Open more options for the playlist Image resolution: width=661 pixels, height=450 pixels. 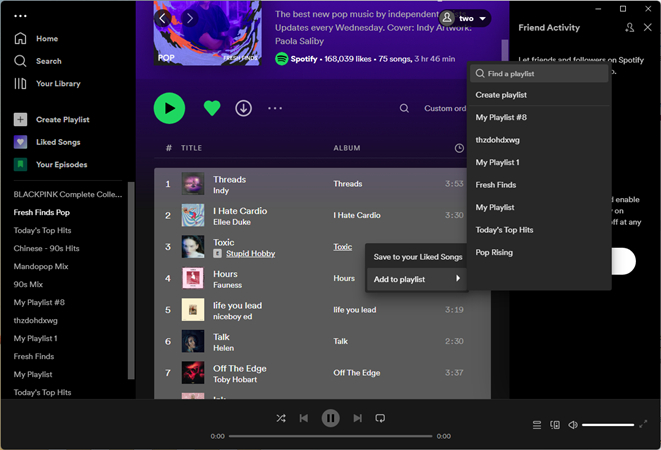tap(275, 108)
